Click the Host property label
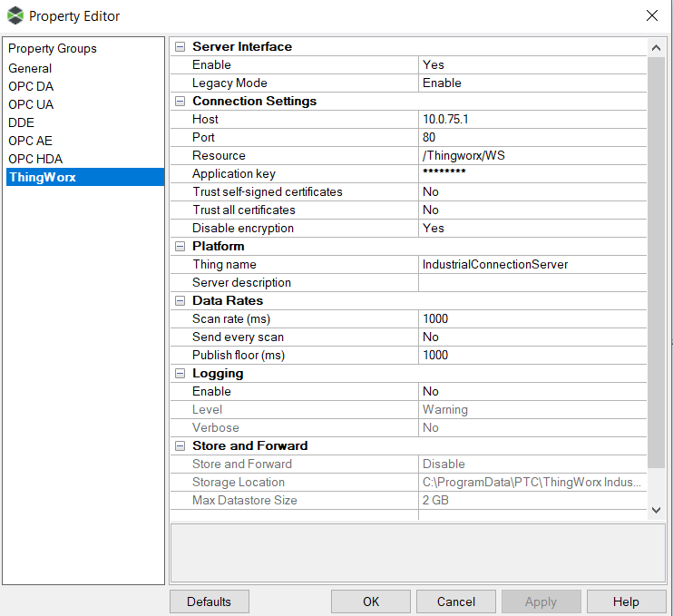 pos(205,120)
